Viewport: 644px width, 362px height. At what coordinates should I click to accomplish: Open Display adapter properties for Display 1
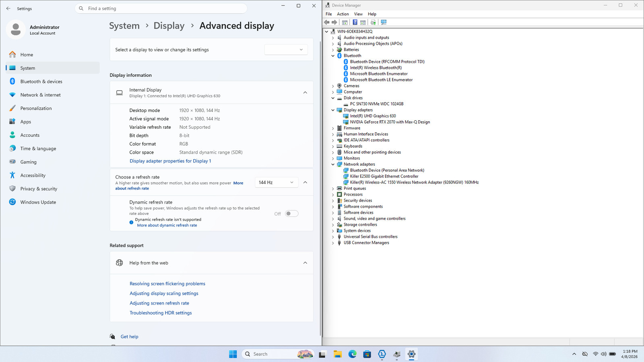[170, 161]
